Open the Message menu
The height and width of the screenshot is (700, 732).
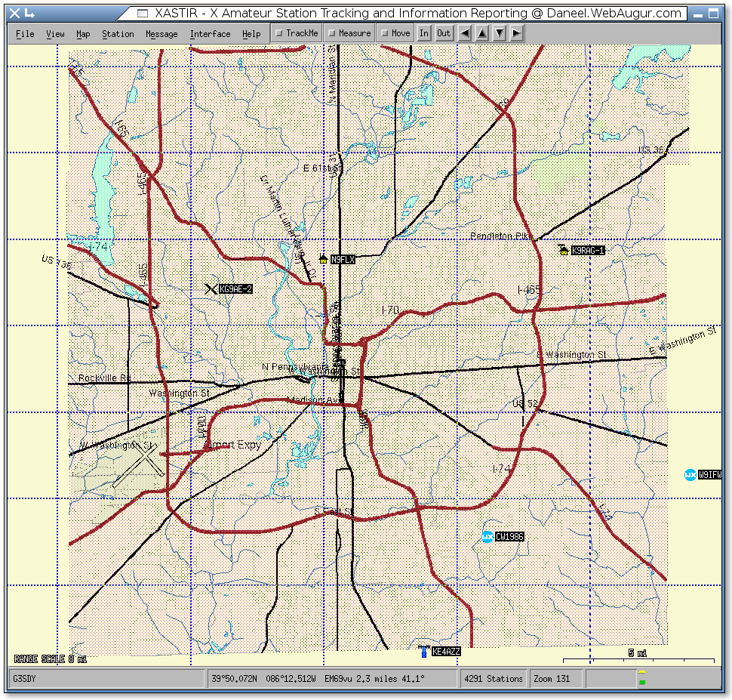161,34
